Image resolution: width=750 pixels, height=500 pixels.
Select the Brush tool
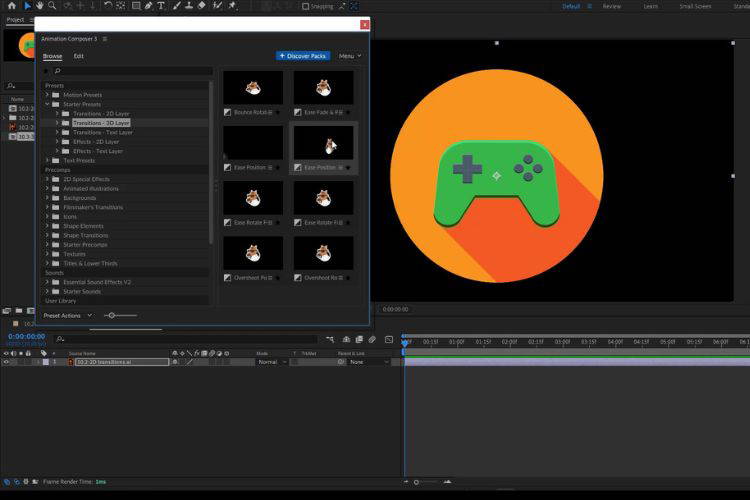point(176,6)
